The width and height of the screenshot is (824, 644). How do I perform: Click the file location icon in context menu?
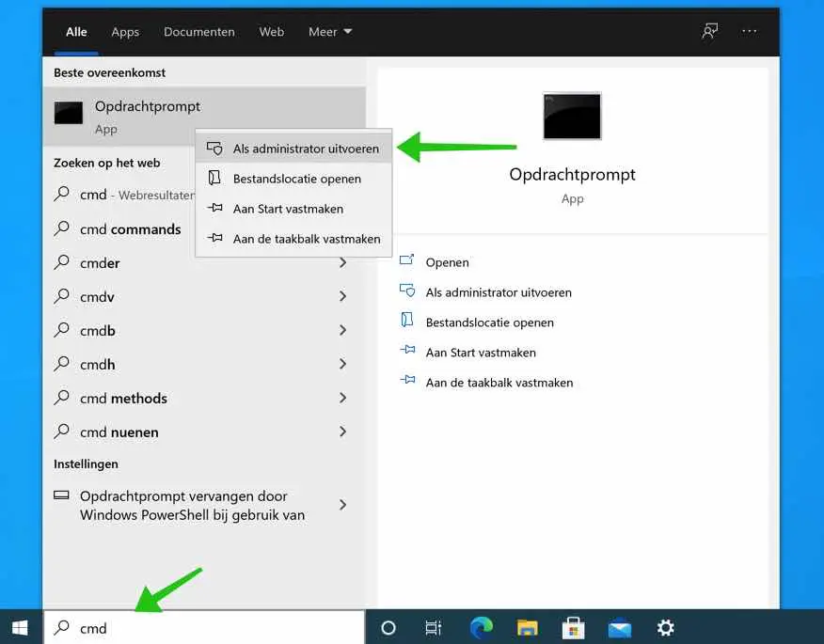point(214,178)
